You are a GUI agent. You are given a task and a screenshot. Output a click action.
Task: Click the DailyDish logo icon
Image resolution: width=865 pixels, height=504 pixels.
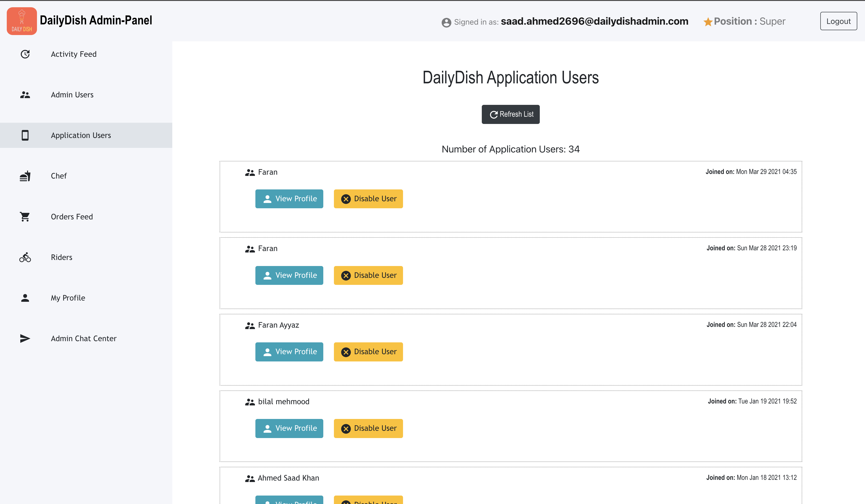(x=22, y=21)
